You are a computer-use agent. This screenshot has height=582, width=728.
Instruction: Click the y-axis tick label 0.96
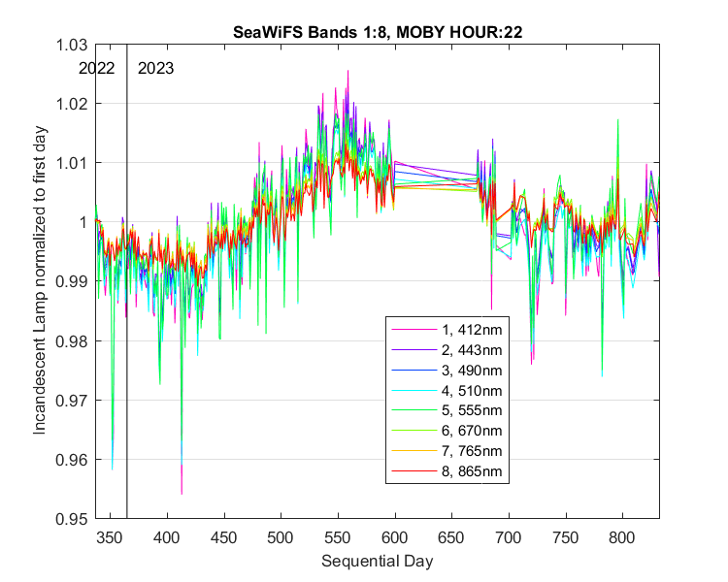72,460
